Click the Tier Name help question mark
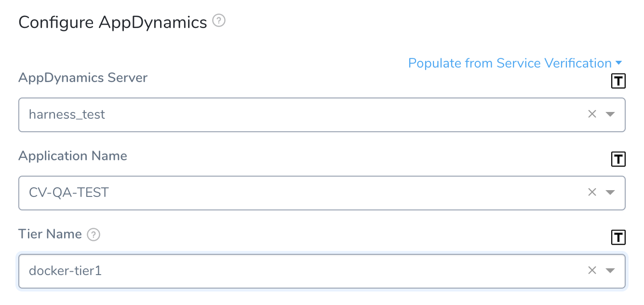This screenshot has height=305, width=644. click(x=94, y=235)
